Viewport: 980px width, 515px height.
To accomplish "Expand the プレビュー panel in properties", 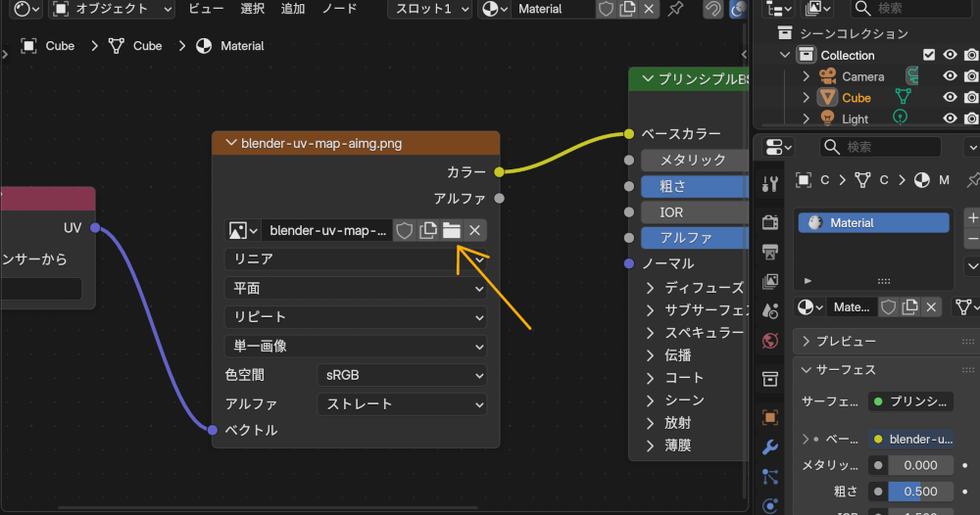I will (807, 341).
